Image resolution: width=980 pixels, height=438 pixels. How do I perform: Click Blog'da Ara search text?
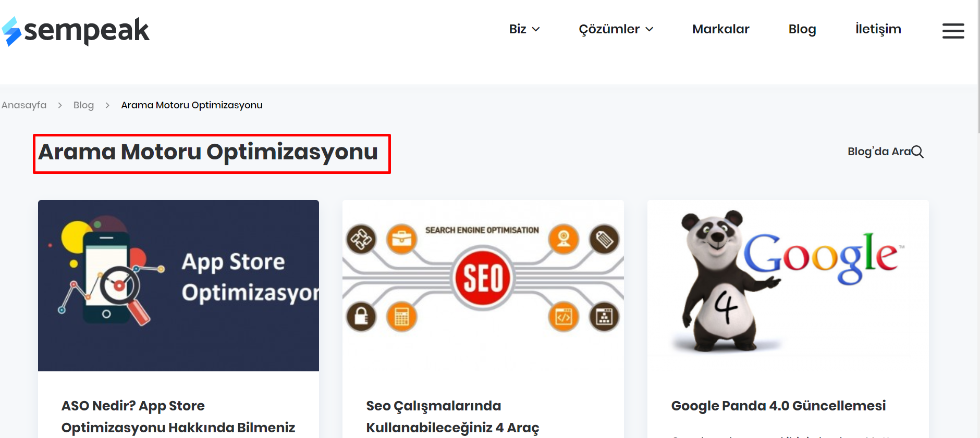(x=878, y=152)
